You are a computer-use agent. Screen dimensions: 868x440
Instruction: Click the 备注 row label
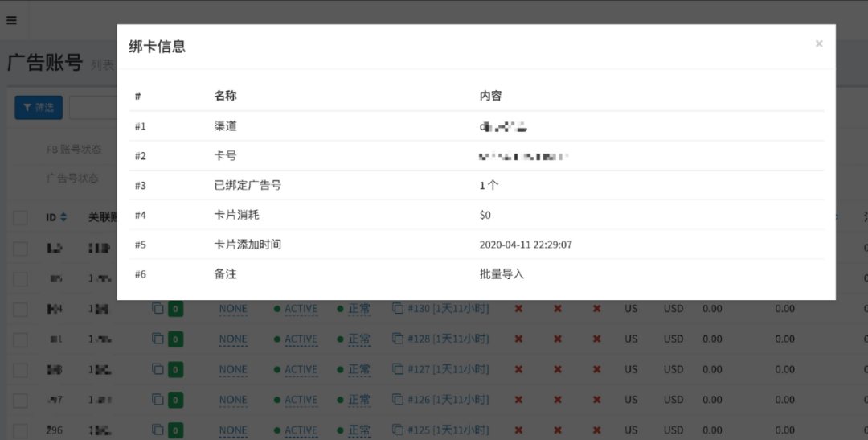pyautogui.click(x=225, y=274)
